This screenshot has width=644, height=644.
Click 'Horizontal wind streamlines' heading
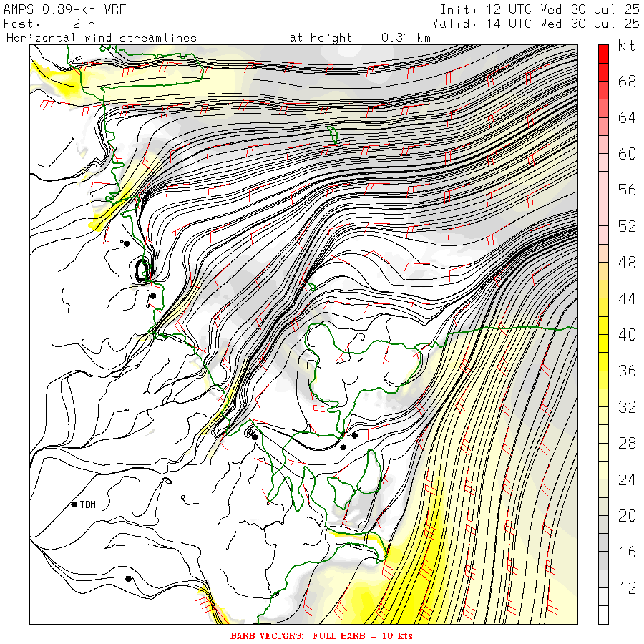102,38
